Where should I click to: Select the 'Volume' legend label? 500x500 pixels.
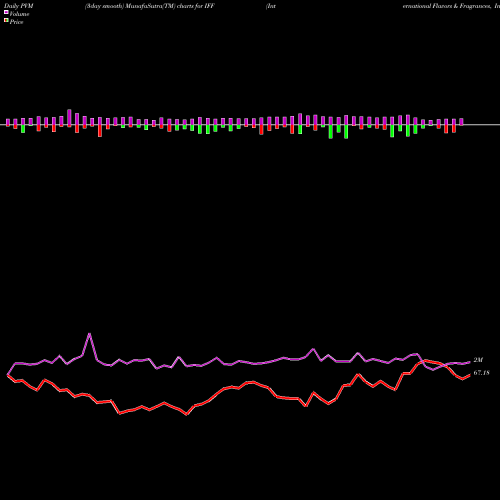pyautogui.click(x=19, y=14)
